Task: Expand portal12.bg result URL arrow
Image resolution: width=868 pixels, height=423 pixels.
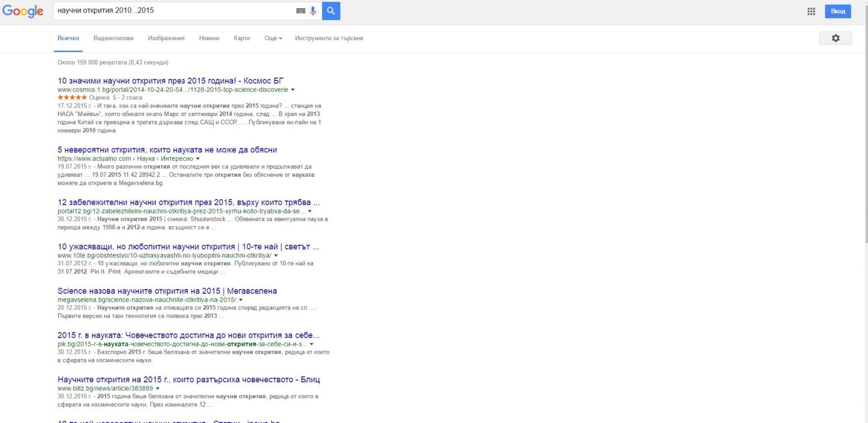Action: [310, 211]
